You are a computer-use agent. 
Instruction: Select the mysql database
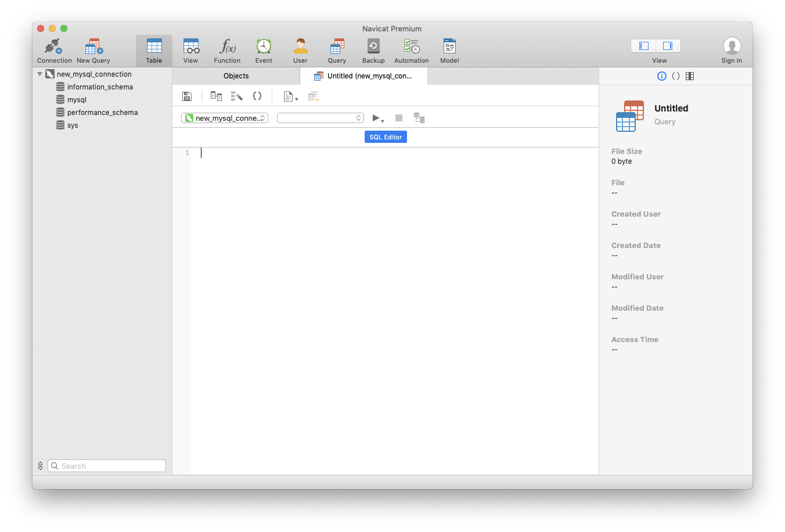click(77, 100)
